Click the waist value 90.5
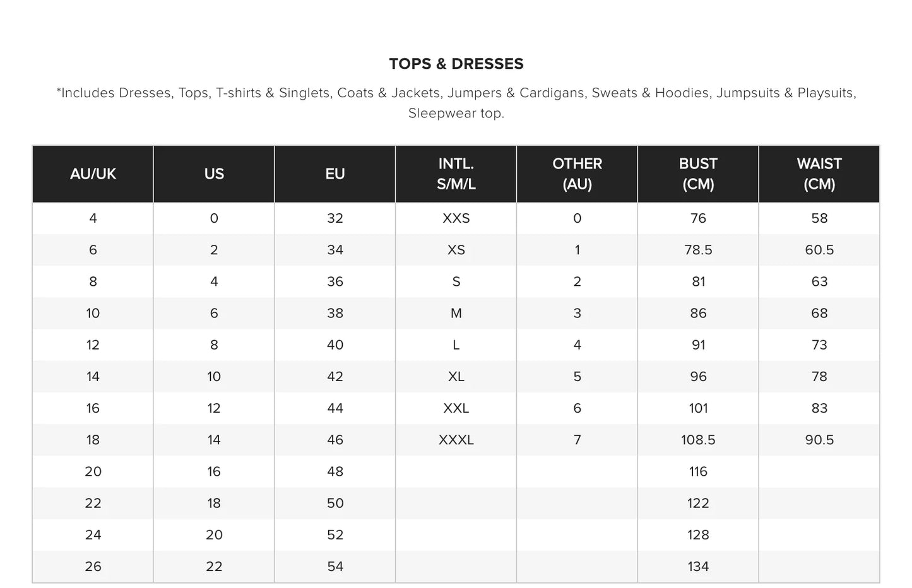The image size is (912, 588). point(819,440)
